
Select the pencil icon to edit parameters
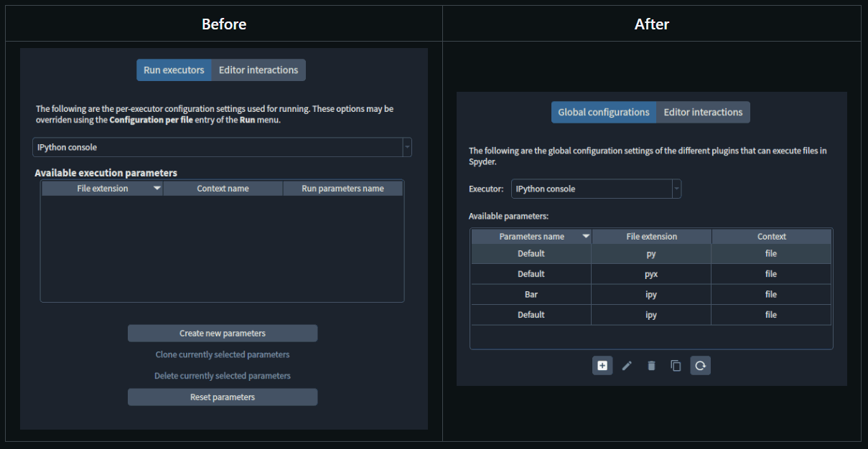[627, 365]
